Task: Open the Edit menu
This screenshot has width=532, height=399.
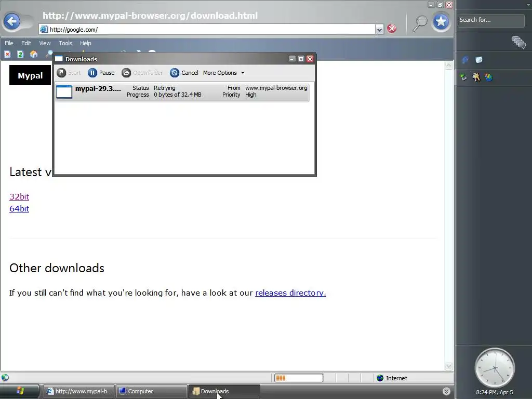Action: pyautogui.click(x=26, y=43)
